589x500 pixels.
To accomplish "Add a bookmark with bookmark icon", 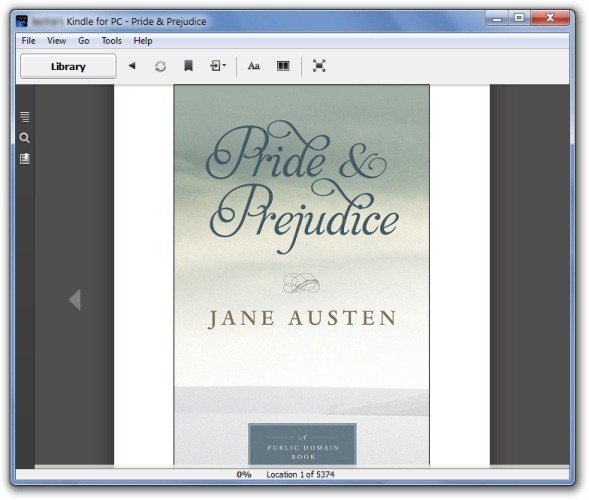I will [x=189, y=66].
